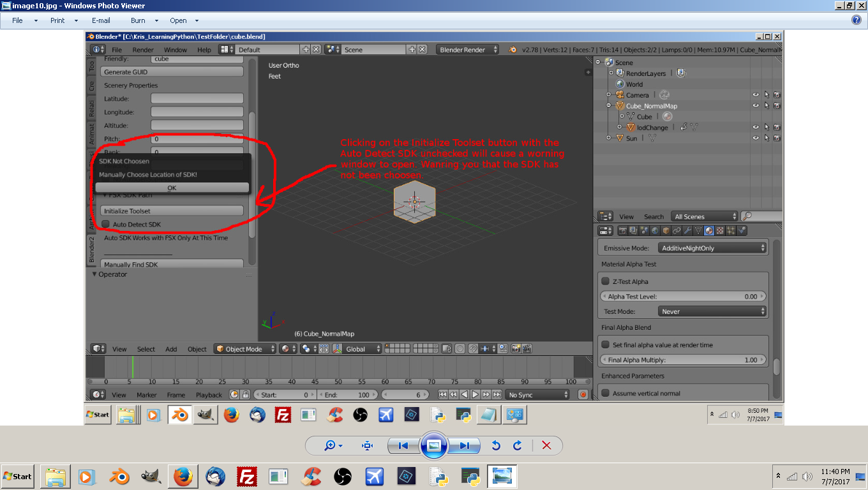Check Set final alpha value at render time
868x490 pixels.
pos(606,345)
